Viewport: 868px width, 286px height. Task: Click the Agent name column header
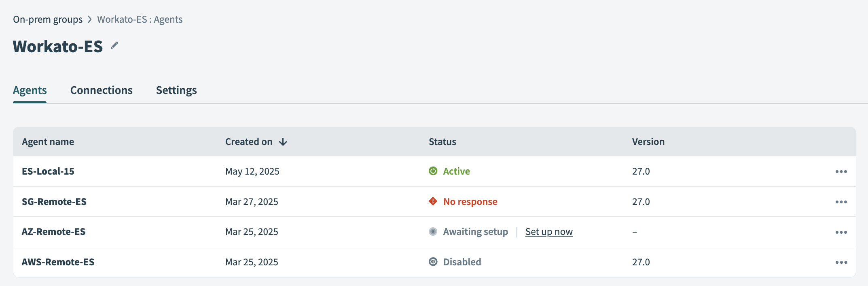48,142
